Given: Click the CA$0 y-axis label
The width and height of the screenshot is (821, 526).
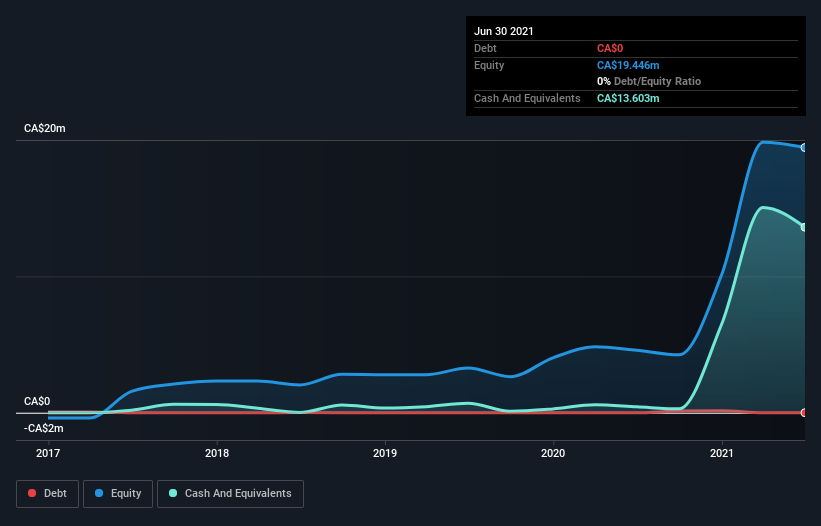Looking at the screenshot, I should pos(37,401).
